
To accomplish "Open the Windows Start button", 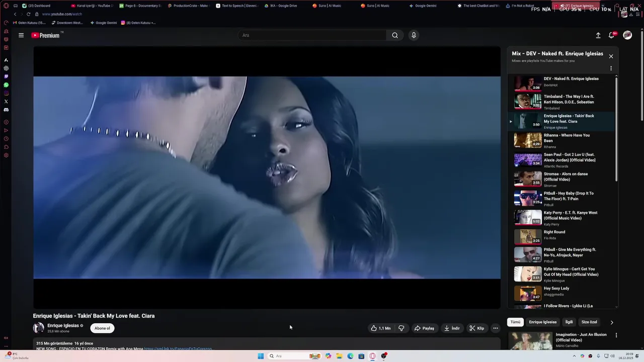I will coord(261,356).
